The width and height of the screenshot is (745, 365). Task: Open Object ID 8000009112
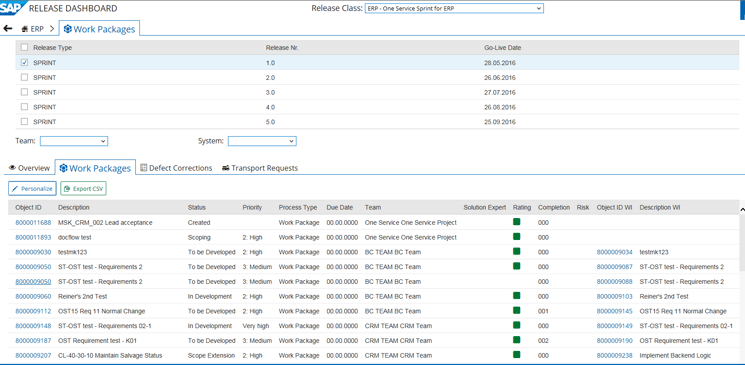point(33,311)
